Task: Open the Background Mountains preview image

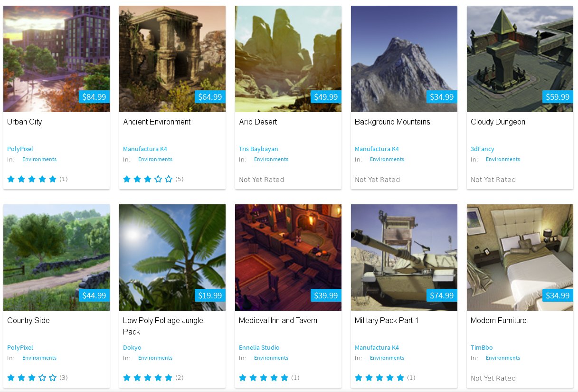Action: [x=404, y=59]
